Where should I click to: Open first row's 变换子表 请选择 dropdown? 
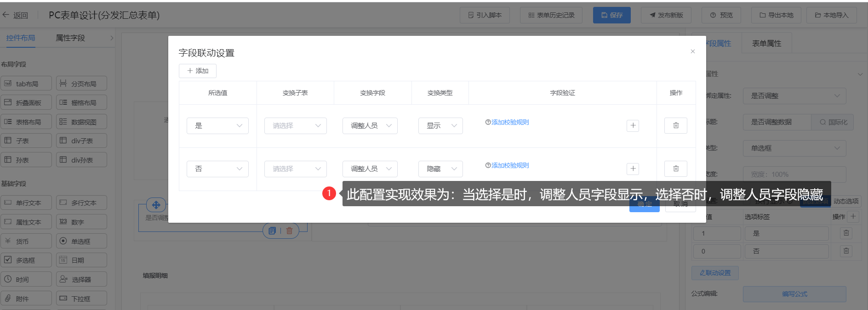[295, 126]
